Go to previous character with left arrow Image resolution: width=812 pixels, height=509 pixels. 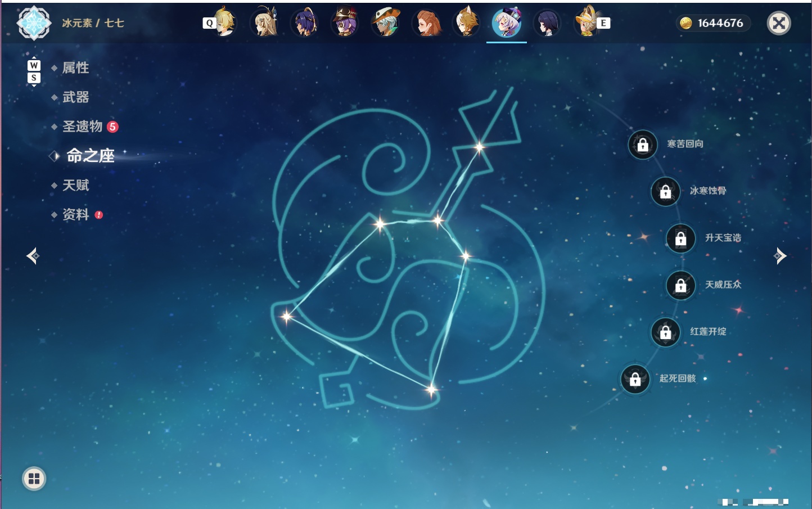coord(33,256)
